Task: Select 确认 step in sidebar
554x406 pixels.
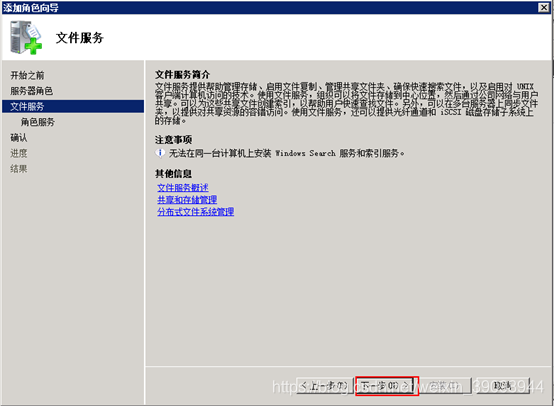Action: (x=19, y=137)
